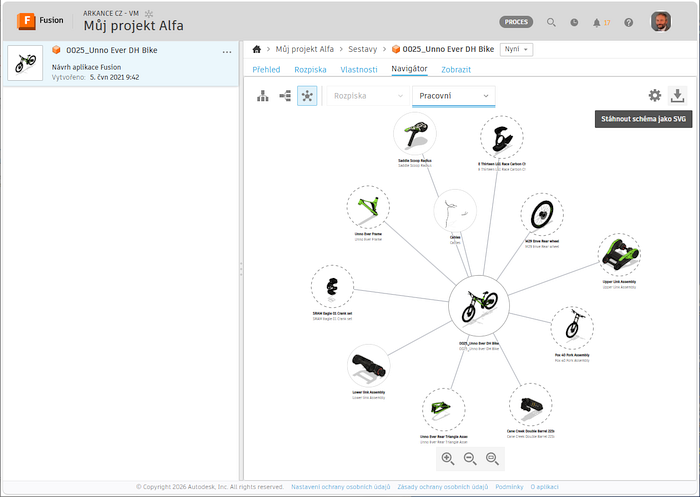700x497 pixels.
Task: Select central 0025_Unno Ever DH Bike node
Action: pyautogui.click(x=479, y=306)
